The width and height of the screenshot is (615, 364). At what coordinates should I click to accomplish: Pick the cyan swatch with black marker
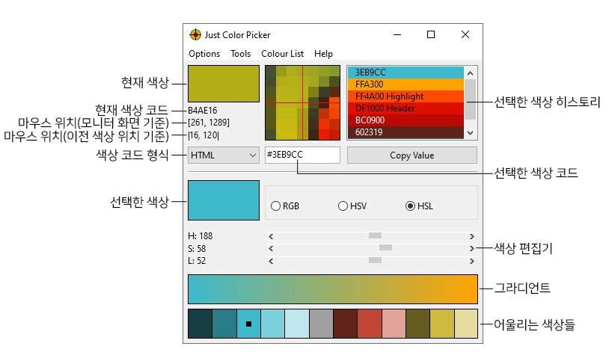pos(248,324)
